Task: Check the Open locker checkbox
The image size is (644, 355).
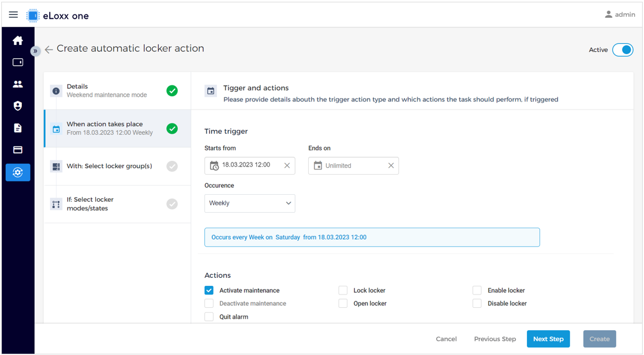Action: tap(343, 303)
